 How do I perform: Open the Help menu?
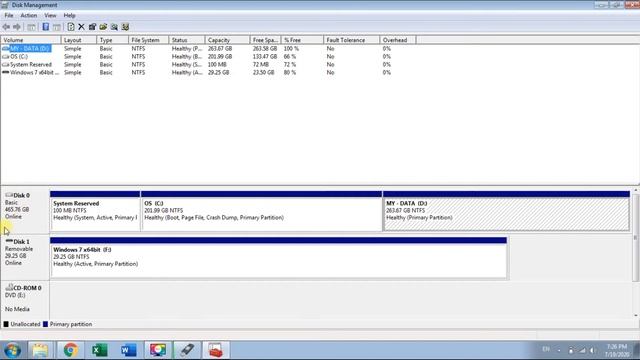tap(69, 16)
